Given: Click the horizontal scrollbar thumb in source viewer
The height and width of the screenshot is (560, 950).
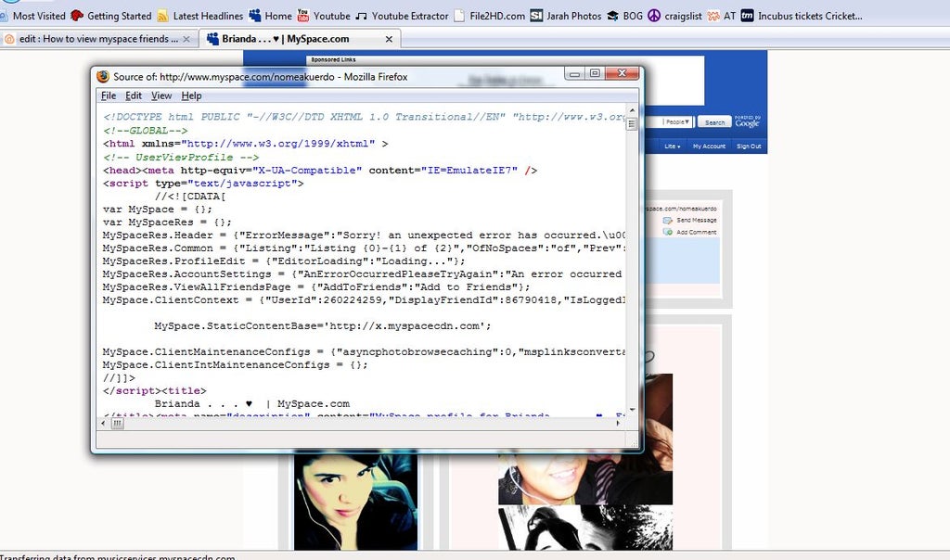Looking at the screenshot, I should tap(117, 423).
